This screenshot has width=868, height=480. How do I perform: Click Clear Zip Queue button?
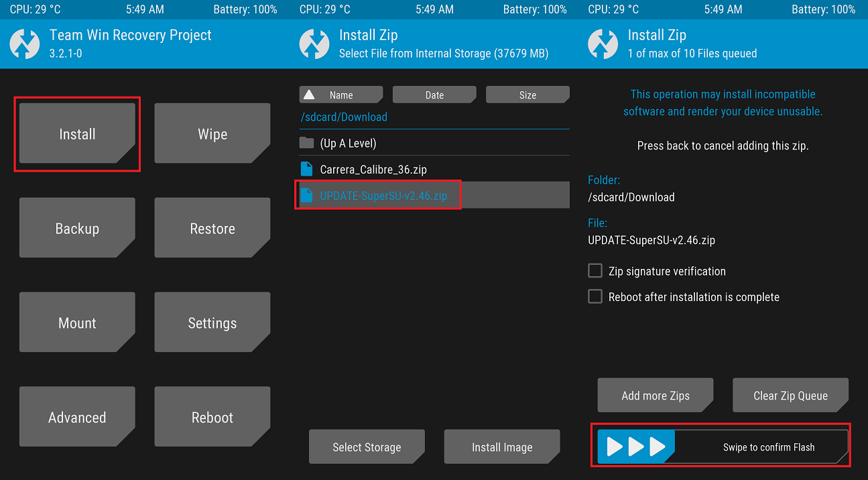pos(791,395)
